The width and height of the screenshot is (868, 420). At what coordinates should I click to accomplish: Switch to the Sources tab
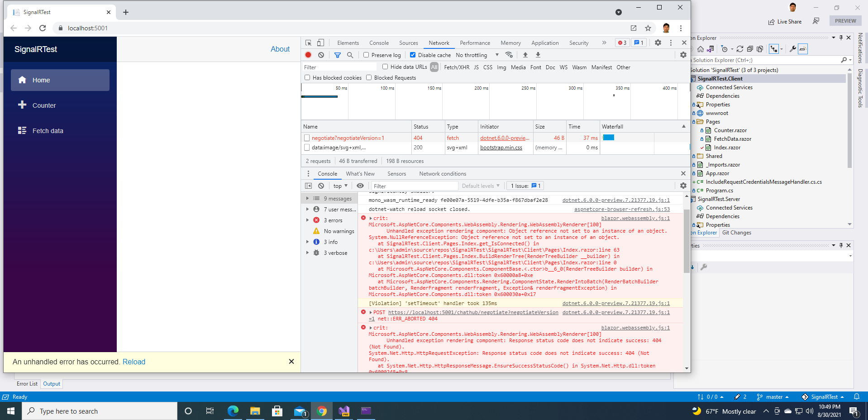click(409, 43)
